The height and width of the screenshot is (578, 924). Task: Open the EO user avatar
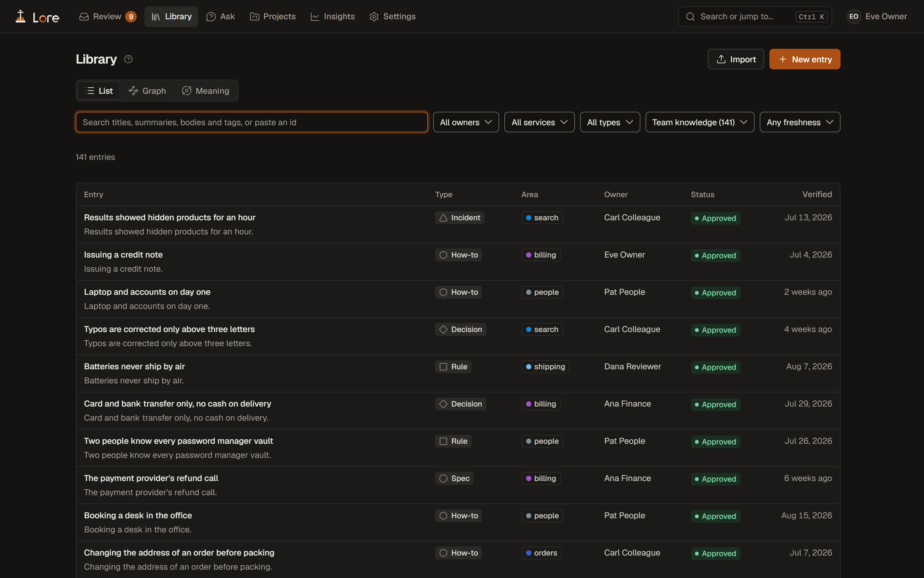(x=854, y=16)
